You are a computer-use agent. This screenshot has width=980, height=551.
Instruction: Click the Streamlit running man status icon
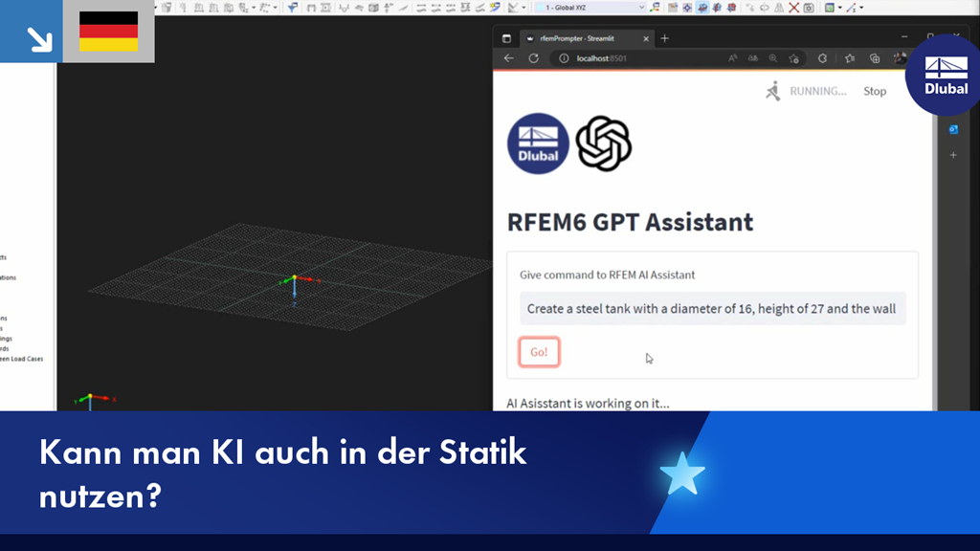[773, 91]
